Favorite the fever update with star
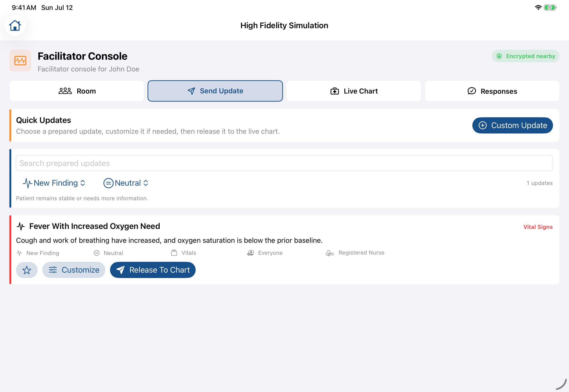This screenshot has width=569, height=392. click(x=27, y=270)
